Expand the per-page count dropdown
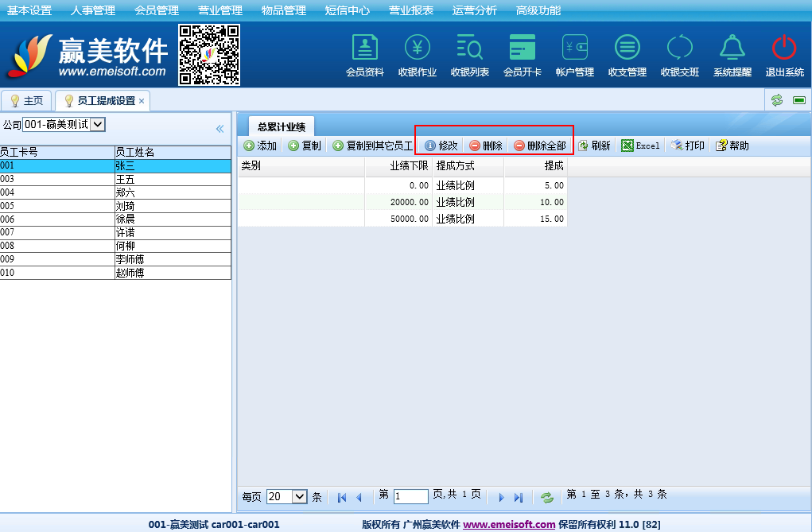The image size is (812, 532). 300,496
